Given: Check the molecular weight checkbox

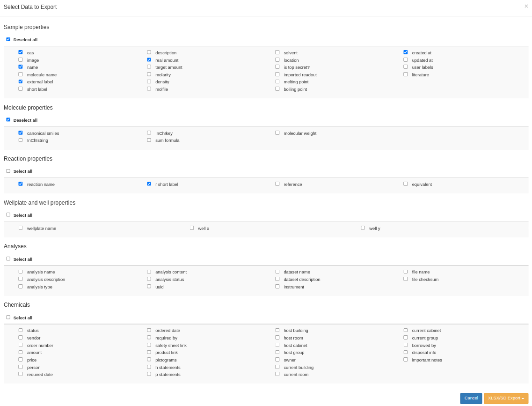Looking at the screenshot, I should click(277, 133).
